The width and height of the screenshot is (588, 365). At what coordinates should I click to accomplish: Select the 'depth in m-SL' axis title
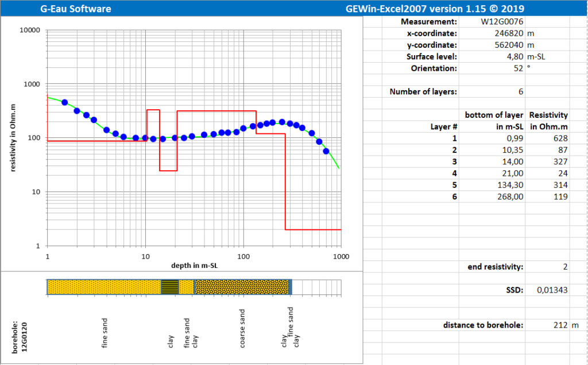pyautogui.click(x=194, y=266)
